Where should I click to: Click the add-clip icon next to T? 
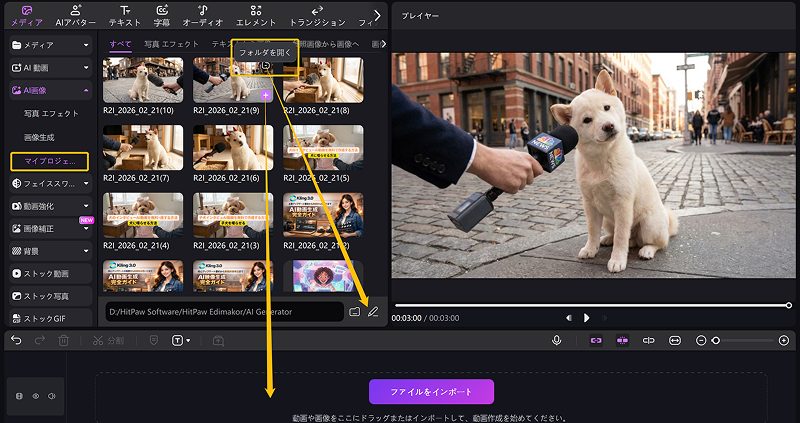coord(218,340)
